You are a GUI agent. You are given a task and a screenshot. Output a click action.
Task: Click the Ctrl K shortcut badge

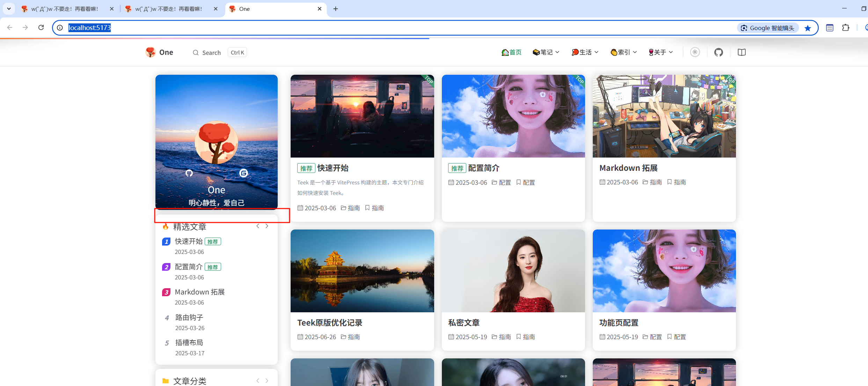238,52
